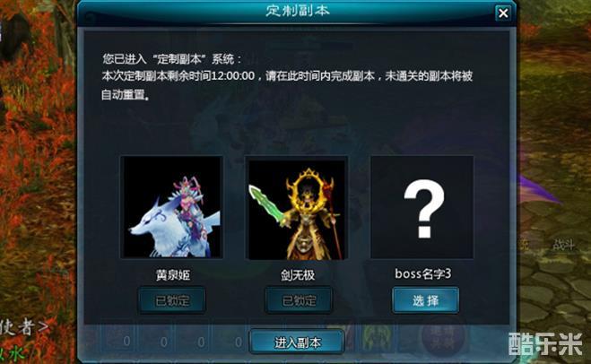This screenshot has height=364, width=591.
Task: Click the 黄泉姬 boss portrait with white wolf
Action: [171, 208]
